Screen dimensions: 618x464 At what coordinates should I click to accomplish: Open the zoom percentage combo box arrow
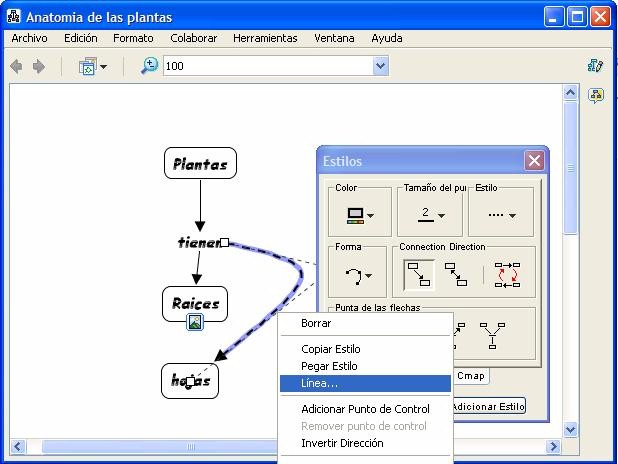[380, 66]
